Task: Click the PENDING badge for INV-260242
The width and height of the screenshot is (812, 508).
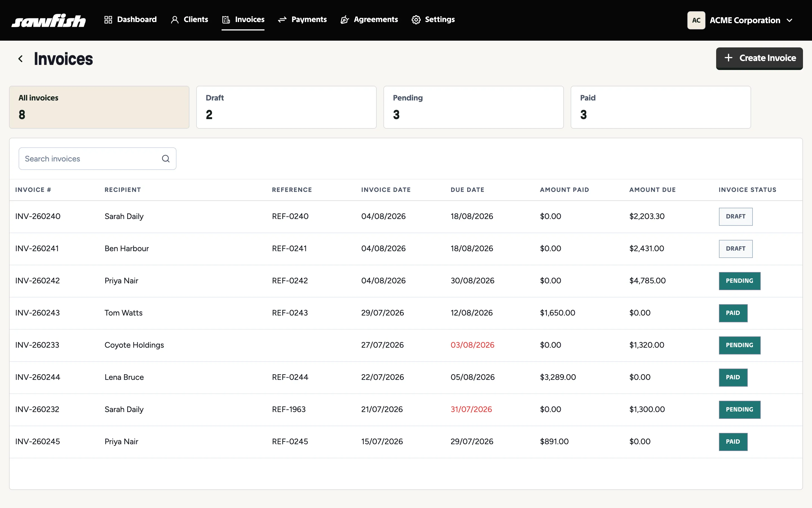Action: point(740,281)
